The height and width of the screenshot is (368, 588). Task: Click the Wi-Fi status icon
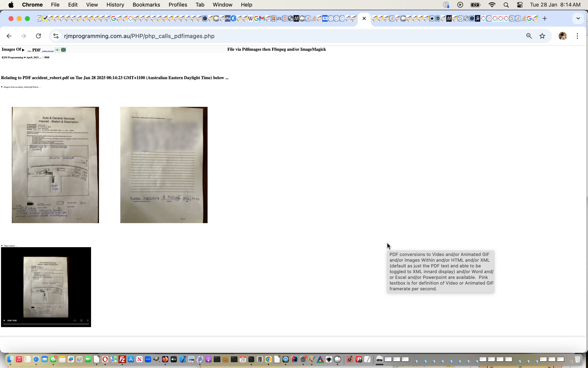[x=492, y=5]
